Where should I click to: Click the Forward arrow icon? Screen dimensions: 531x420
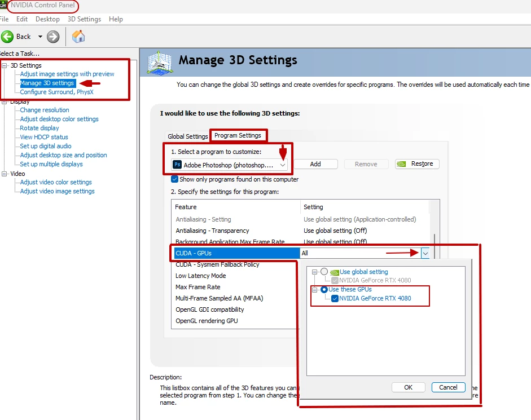click(x=53, y=37)
